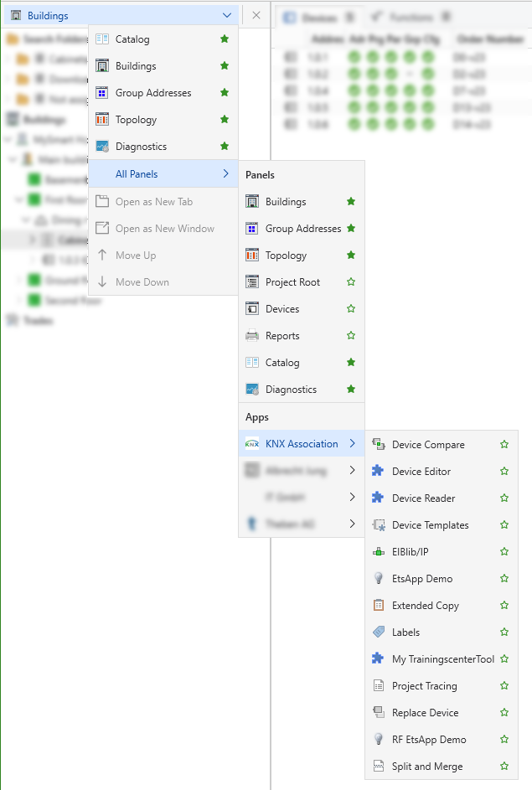Open Diagnostics from Panels submenu
The width and height of the screenshot is (532, 790).
coord(302,389)
